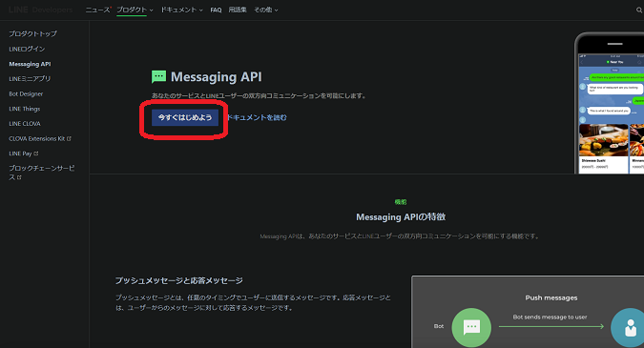Open LINE Pay external link
This screenshot has height=348, width=644.
pos(24,154)
